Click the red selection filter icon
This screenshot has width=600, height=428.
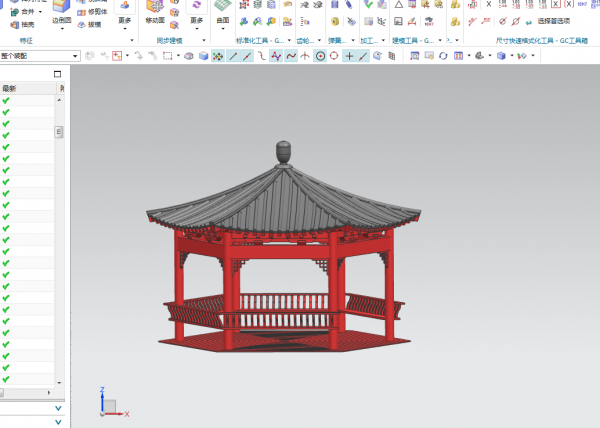click(117, 56)
